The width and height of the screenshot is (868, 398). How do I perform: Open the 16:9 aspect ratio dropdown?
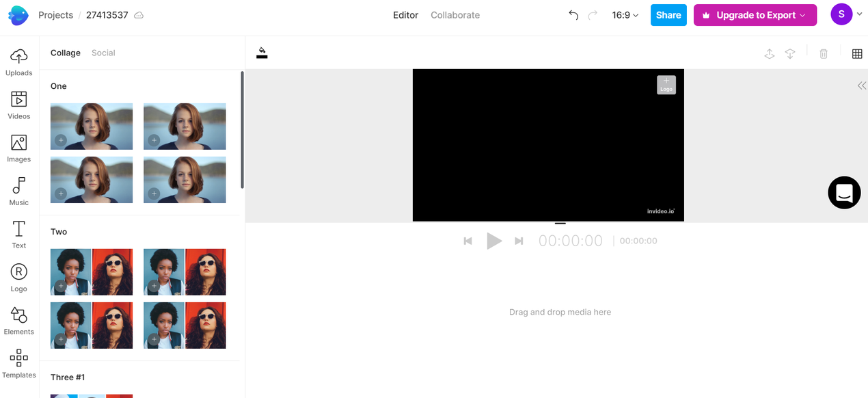625,15
